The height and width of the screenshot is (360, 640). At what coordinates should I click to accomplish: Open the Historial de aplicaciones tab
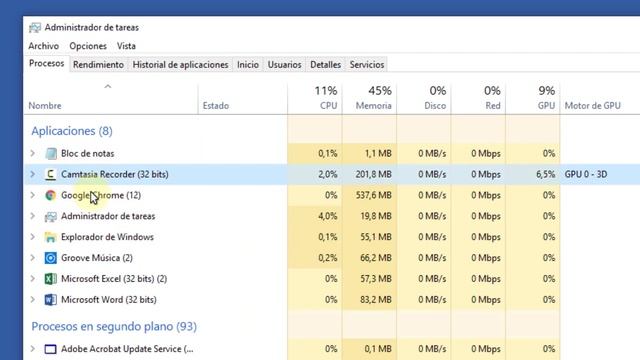click(180, 64)
